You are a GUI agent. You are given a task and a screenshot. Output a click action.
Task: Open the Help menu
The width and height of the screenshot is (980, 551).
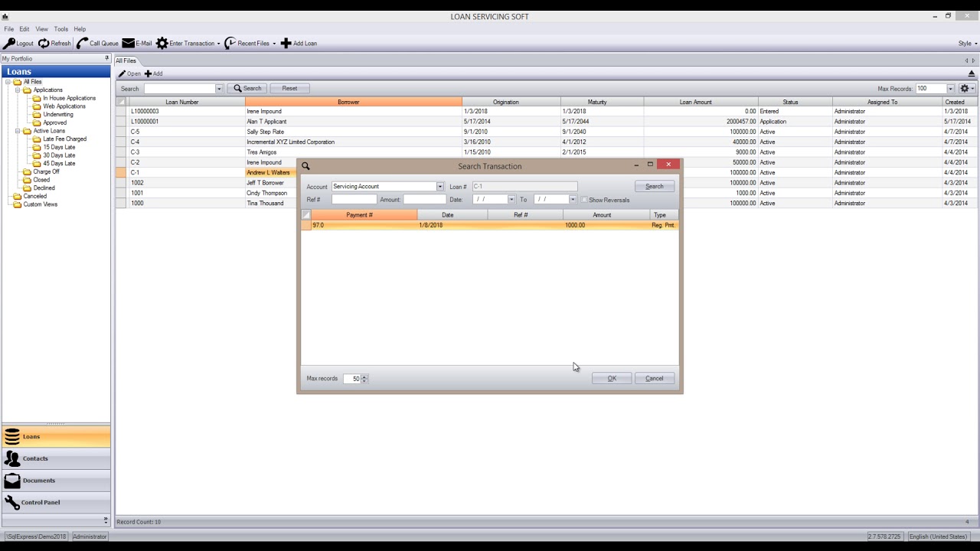point(80,29)
